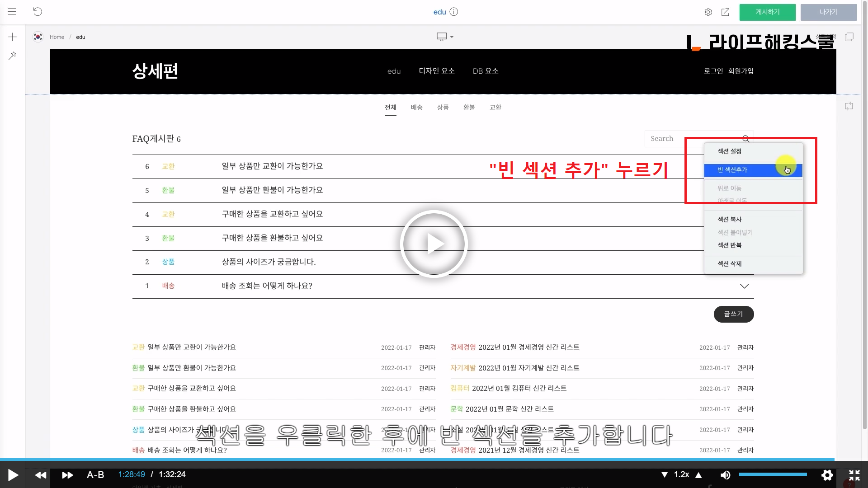Image resolution: width=868 pixels, height=488 pixels.
Task: Select the pin tool icon
Action: (x=13, y=56)
